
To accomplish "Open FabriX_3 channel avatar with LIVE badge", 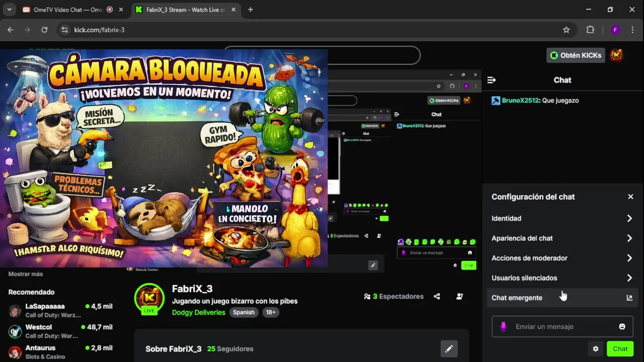I will [x=149, y=299].
